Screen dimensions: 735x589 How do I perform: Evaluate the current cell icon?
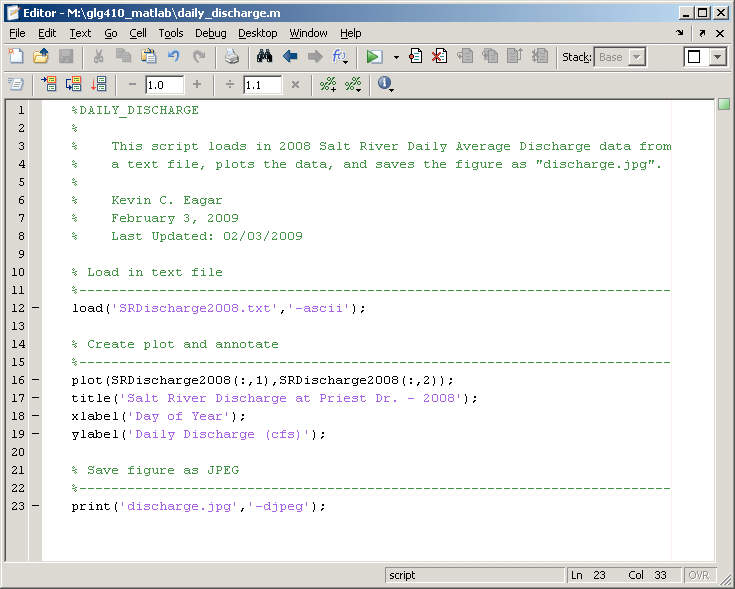(x=49, y=84)
